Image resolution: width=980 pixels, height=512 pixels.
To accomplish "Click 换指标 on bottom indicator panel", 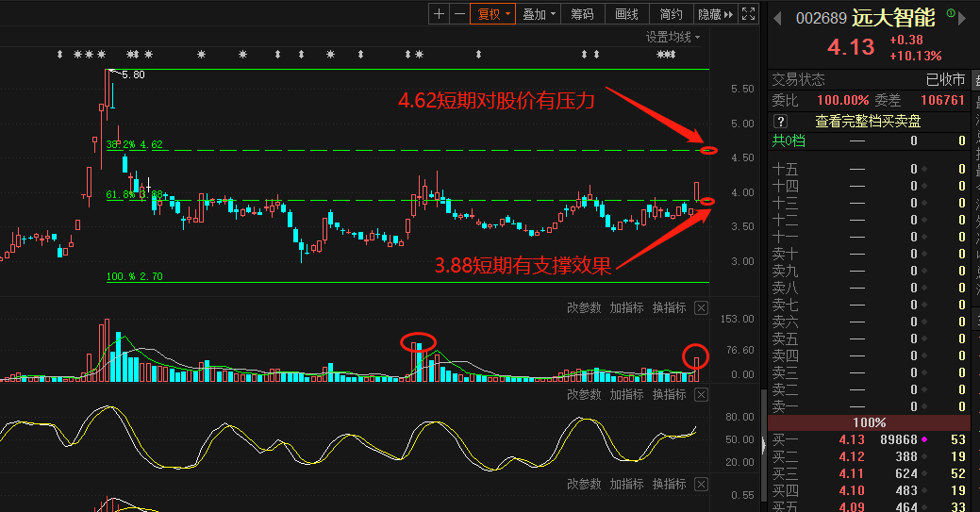I will 670,484.
